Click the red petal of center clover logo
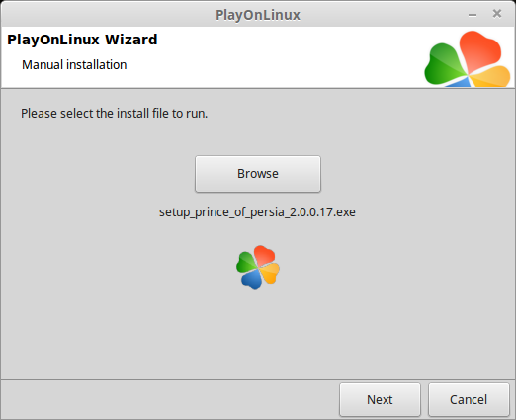 [x=265, y=255]
